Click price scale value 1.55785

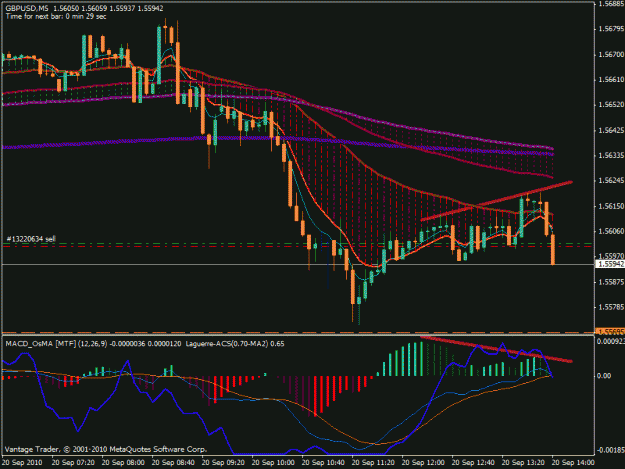[611, 307]
